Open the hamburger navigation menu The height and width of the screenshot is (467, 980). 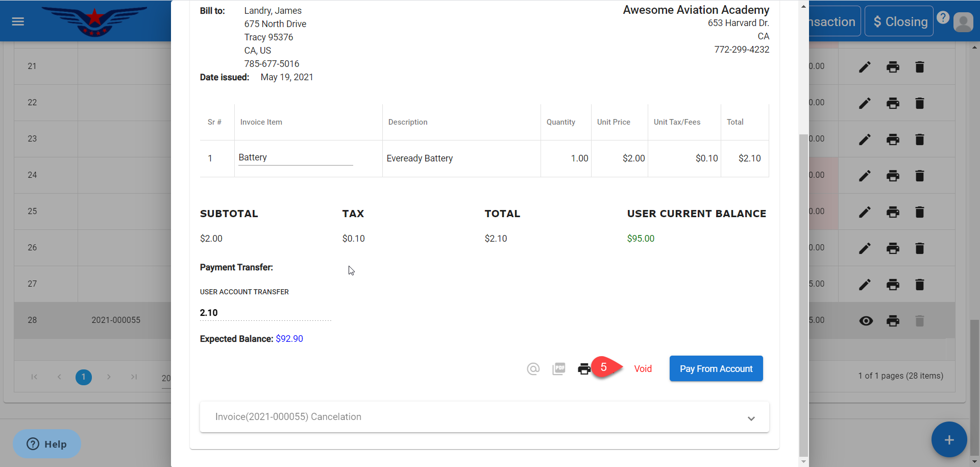(18, 21)
